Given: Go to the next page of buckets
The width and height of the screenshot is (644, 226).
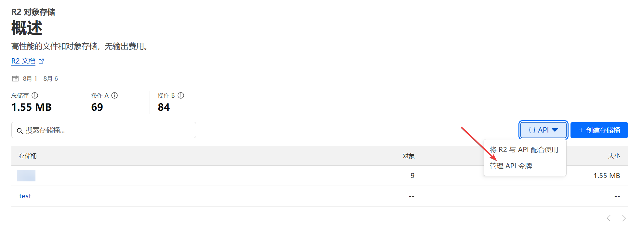Looking at the screenshot, I should [624, 218].
